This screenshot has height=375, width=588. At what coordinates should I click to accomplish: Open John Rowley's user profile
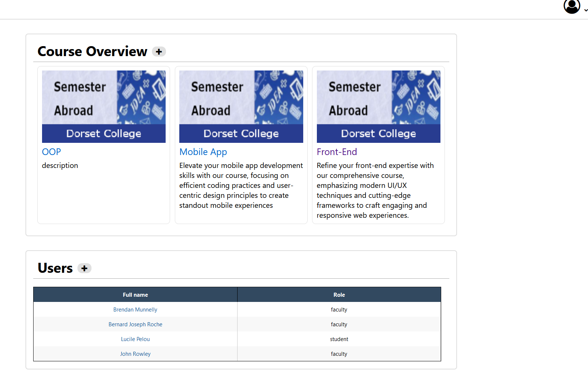pyautogui.click(x=135, y=354)
